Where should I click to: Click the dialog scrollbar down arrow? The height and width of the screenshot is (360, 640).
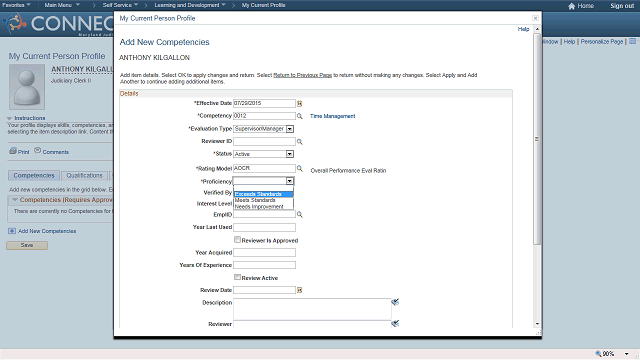[537, 324]
